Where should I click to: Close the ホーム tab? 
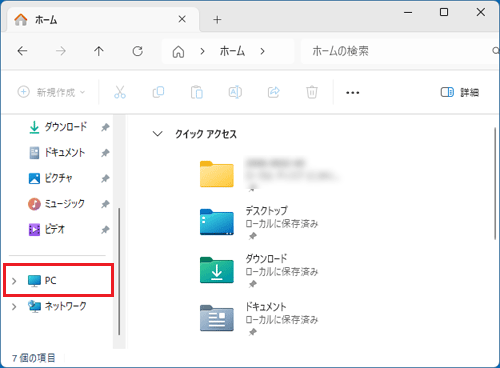(x=182, y=19)
